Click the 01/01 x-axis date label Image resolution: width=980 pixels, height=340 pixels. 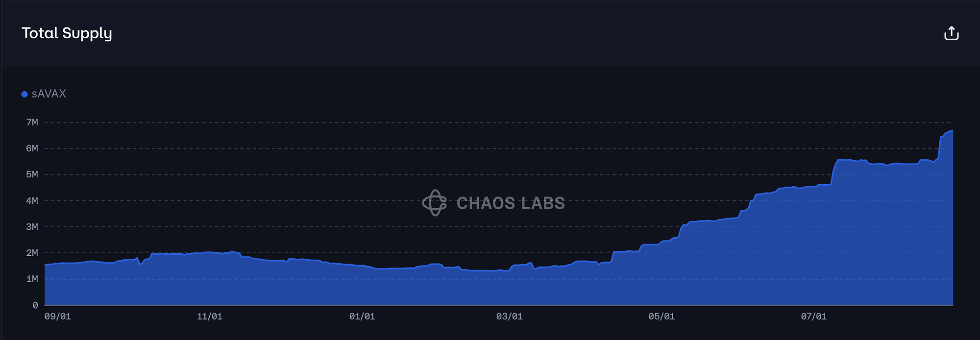click(362, 316)
